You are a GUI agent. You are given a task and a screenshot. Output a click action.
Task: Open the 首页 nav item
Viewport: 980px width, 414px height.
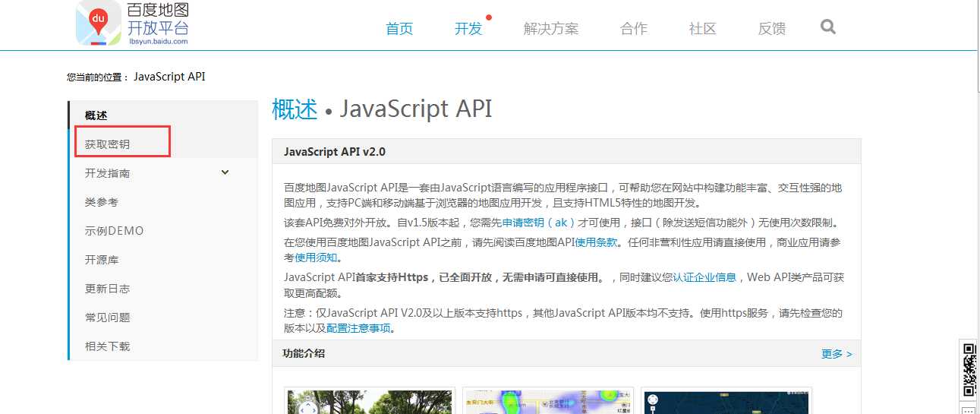click(399, 29)
